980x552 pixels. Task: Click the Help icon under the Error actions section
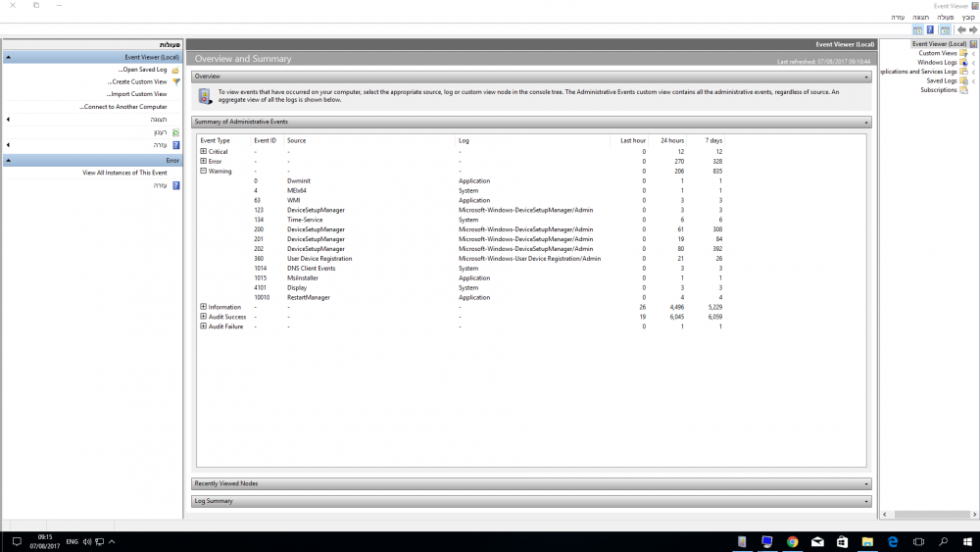pyautogui.click(x=175, y=185)
